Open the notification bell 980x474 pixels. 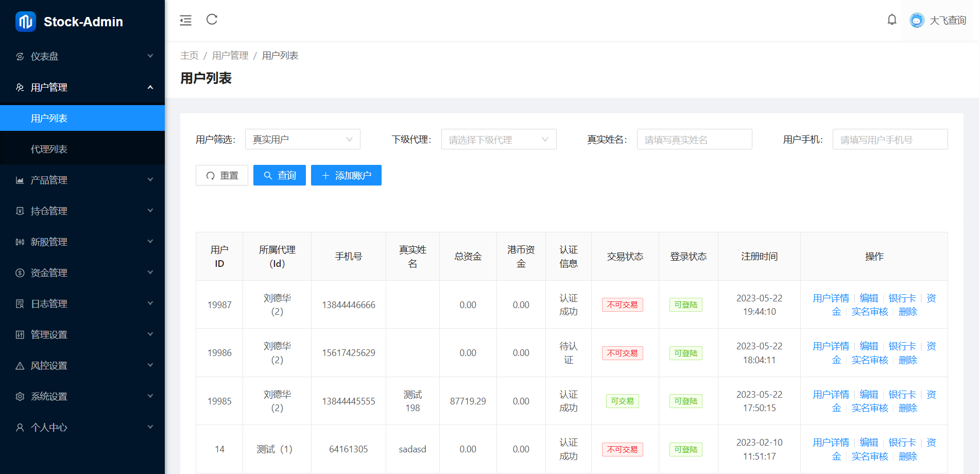tap(892, 20)
